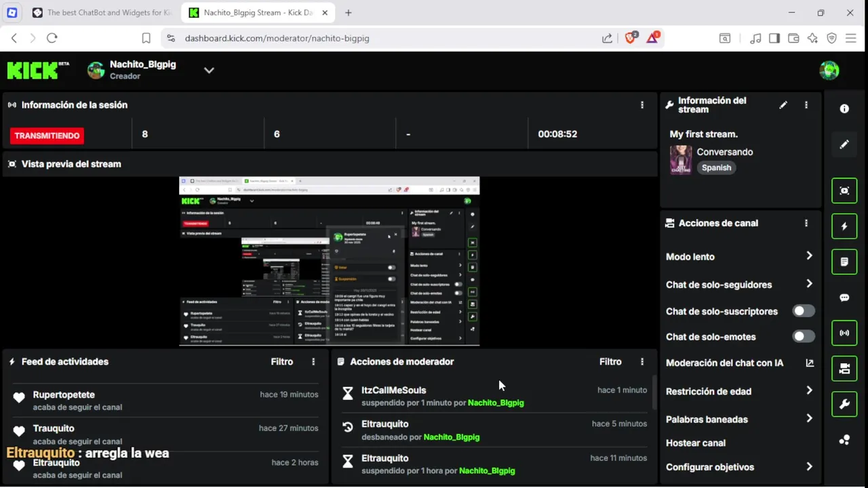
Task: Toggle Chat de solo-emotes switch
Action: point(804,336)
